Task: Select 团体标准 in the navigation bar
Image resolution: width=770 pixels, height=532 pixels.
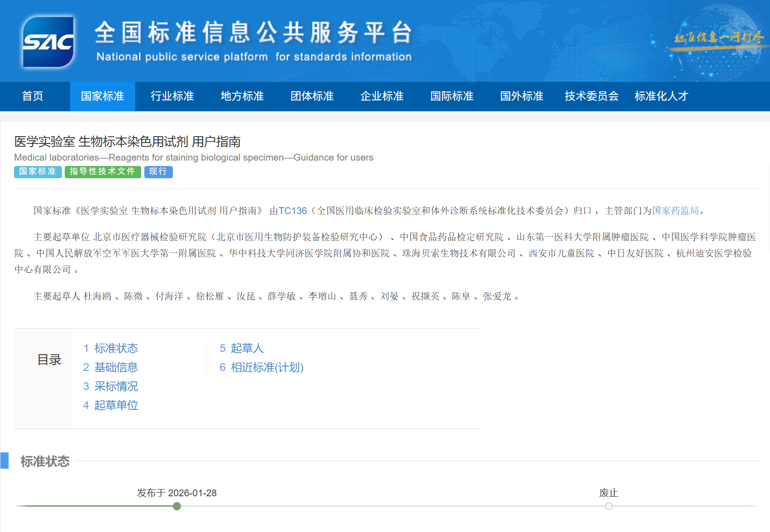Action: click(312, 96)
